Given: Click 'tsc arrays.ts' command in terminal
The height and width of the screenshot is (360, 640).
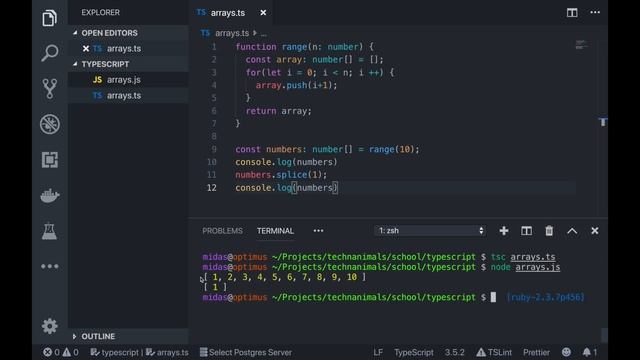Looking at the screenshot, I should coord(523,257).
